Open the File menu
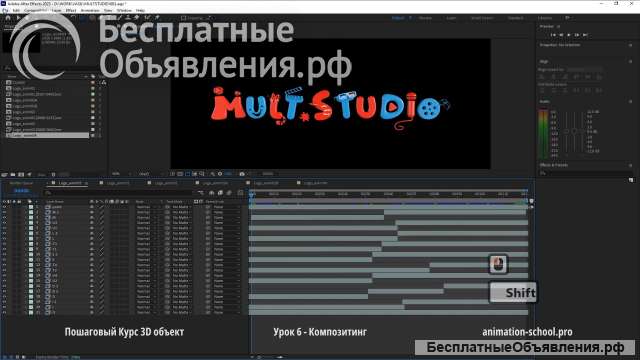 [5, 10]
